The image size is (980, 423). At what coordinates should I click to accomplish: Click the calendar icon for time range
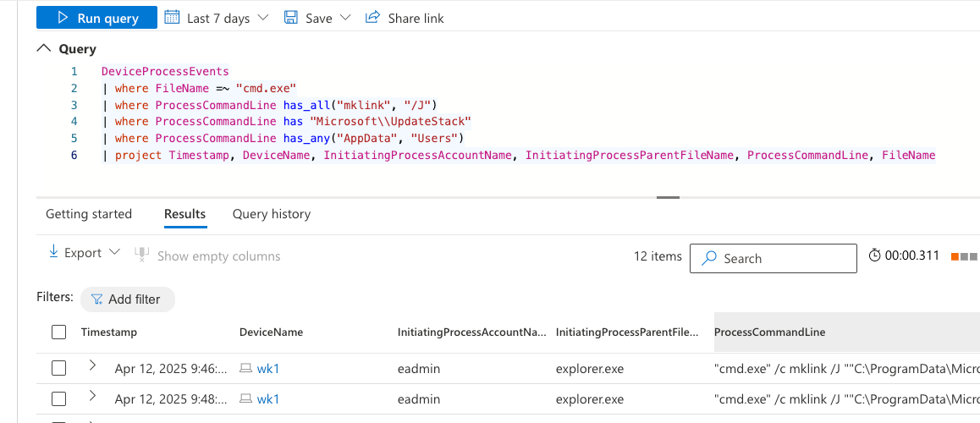click(x=172, y=18)
